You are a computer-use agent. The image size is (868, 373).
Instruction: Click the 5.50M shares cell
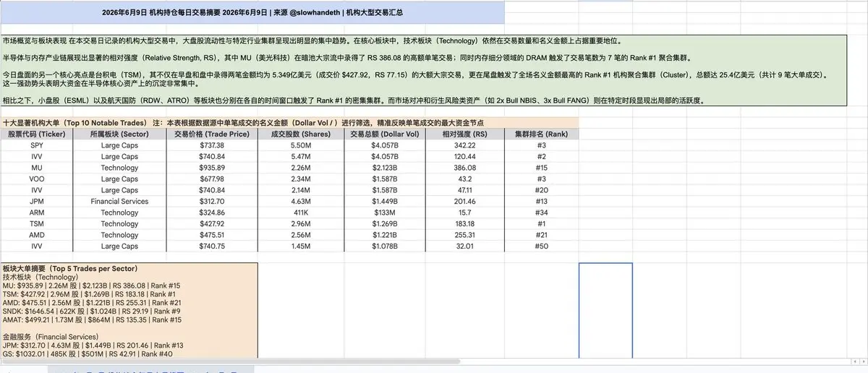point(300,145)
